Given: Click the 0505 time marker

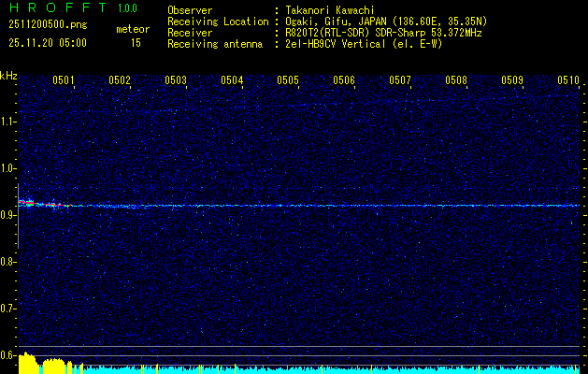Looking at the screenshot, I should tap(288, 80).
